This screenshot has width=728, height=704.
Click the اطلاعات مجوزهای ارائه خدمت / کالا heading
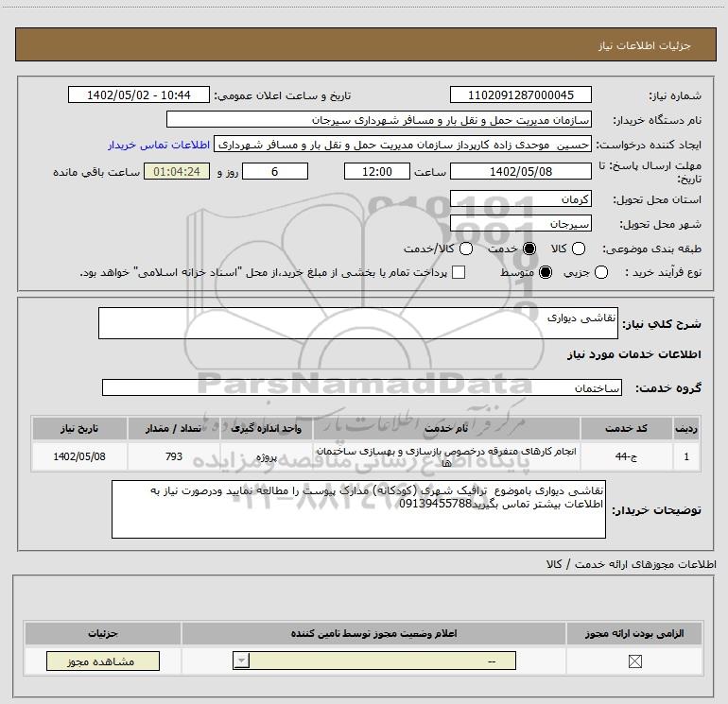(x=631, y=564)
